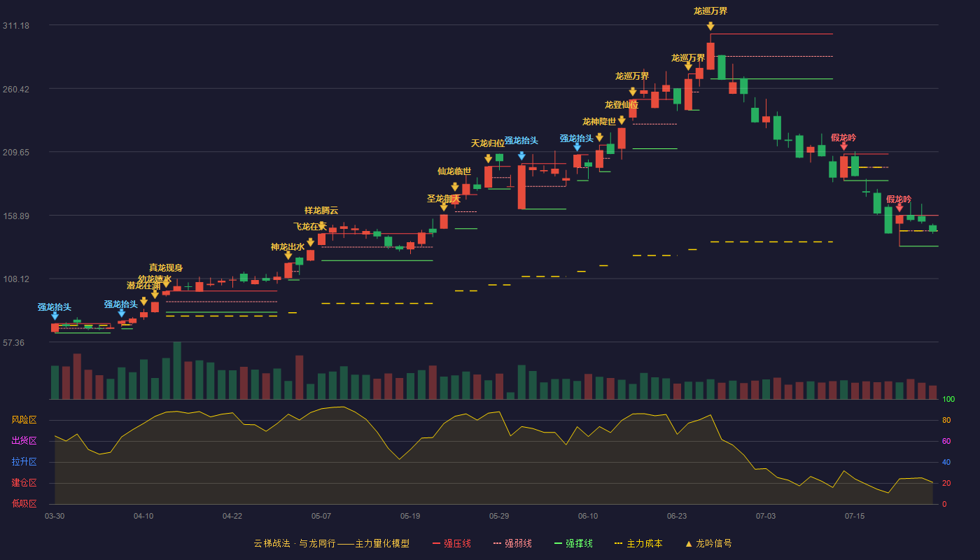Click 强龙抬头 arrow beside 潜龙在渊
Viewport: 980px width, 560px height.
[121, 313]
